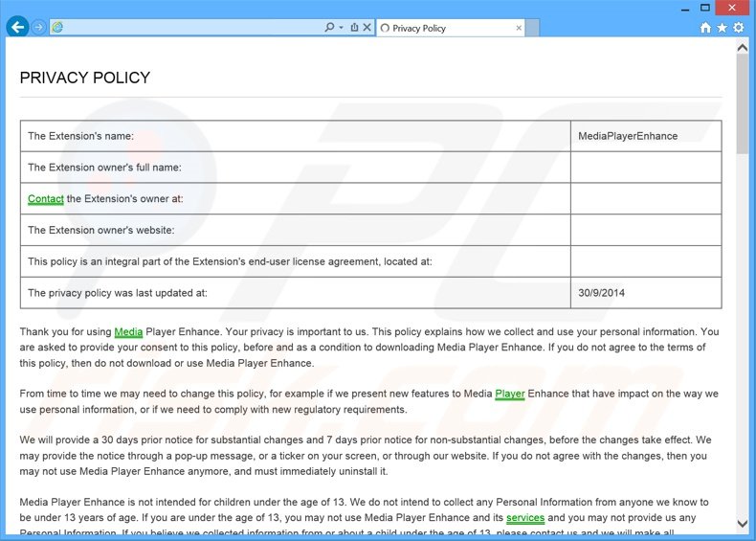Click the forward navigation arrow
This screenshot has width=756, height=541.
click(x=39, y=28)
